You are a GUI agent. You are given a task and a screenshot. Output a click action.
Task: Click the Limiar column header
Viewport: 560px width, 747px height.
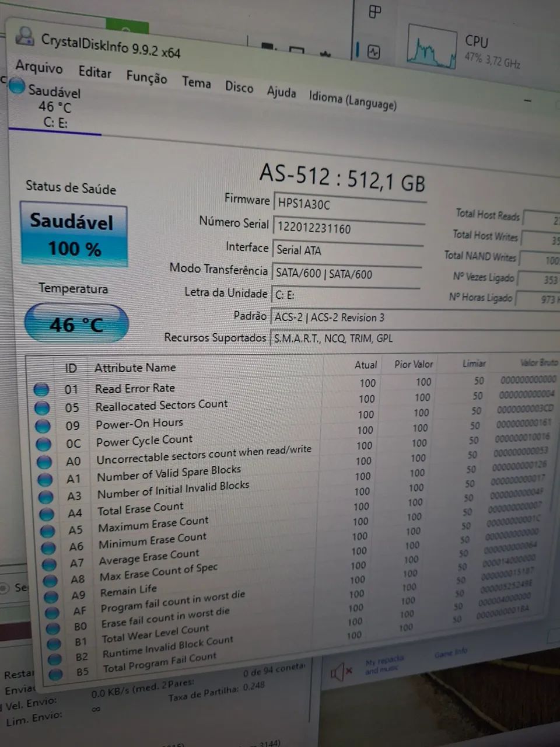tap(474, 363)
